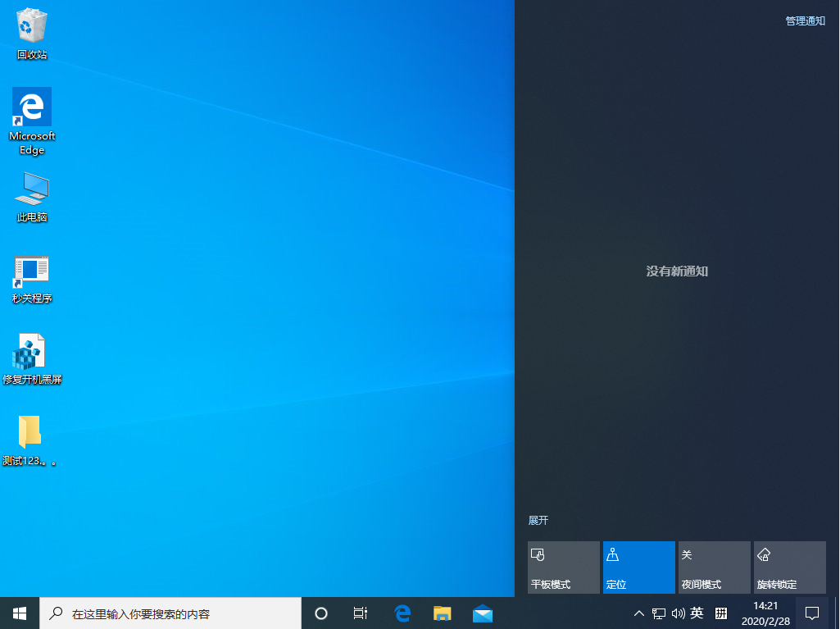Screen dimensions: 840x629
Task: Toggle 旋转锁定 rotation lock
Action: click(789, 567)
